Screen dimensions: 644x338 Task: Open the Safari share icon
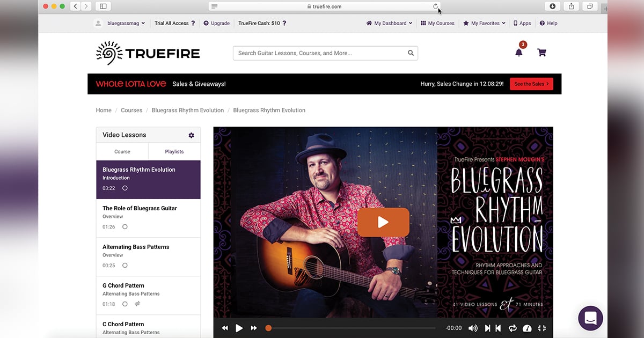click(571, 6)
